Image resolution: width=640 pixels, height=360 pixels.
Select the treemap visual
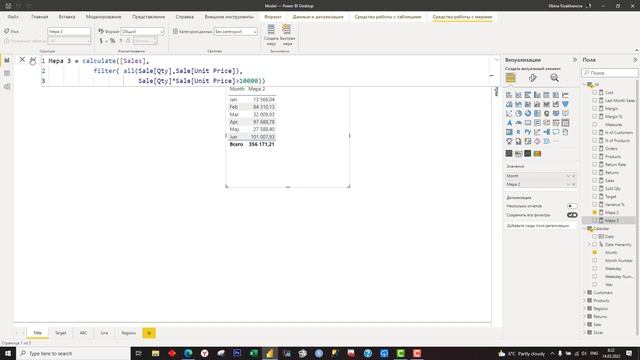[x=537, y=113]
